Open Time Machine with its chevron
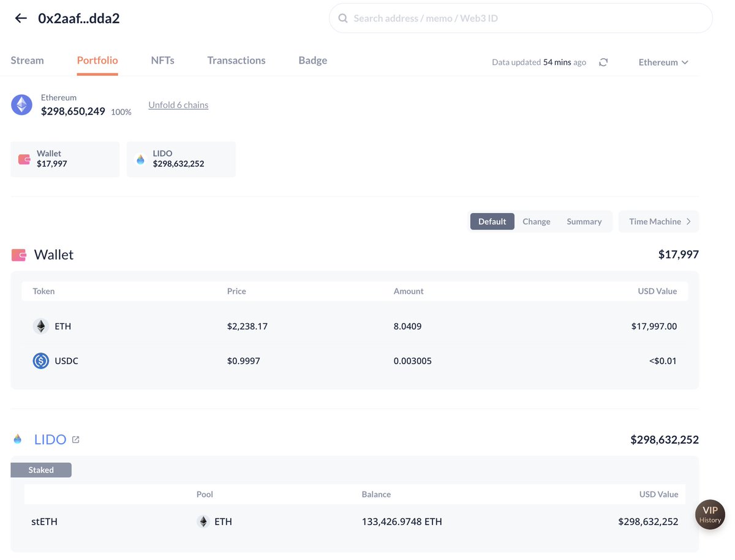Viewport: 735px width, 560px height. click(659, 222)
